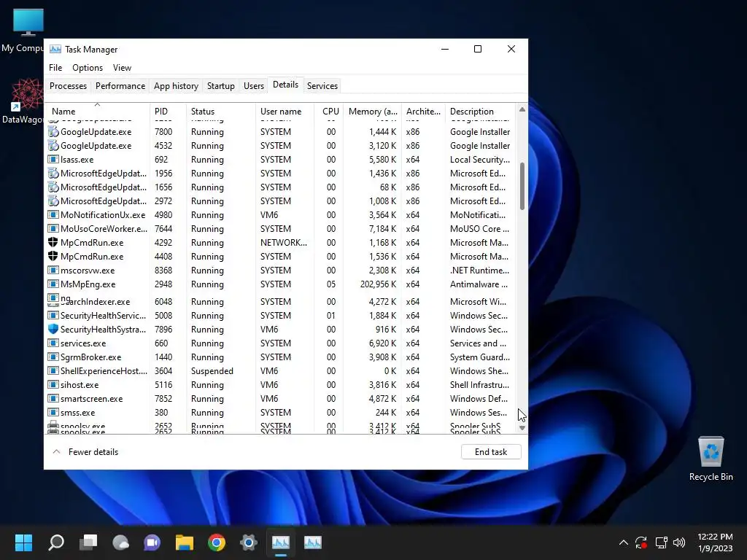747x560 pixels.
Task: Open the Options menu
Action: (x=88, y=68)
